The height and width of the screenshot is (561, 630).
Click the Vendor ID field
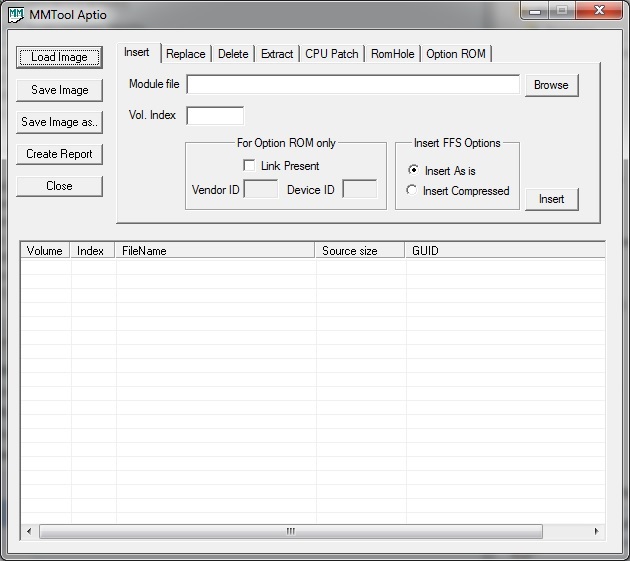tap(261, 189)
